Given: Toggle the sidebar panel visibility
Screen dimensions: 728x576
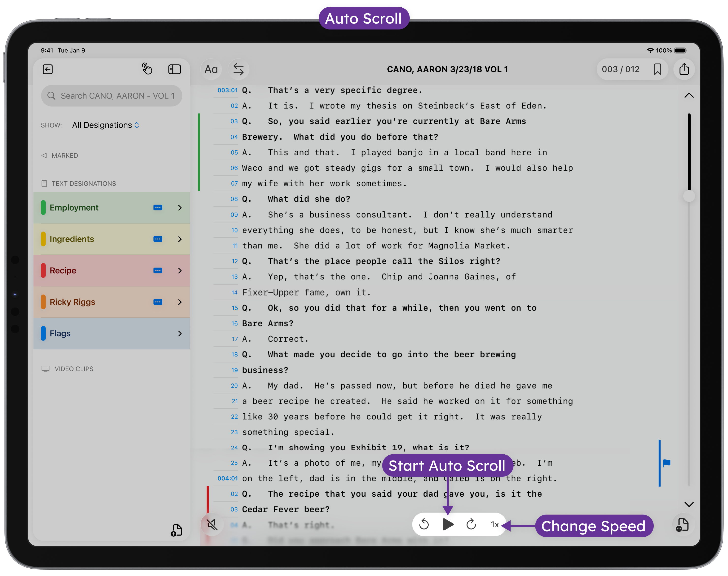Looking at the screenshot, I should (x=174, y=70).
